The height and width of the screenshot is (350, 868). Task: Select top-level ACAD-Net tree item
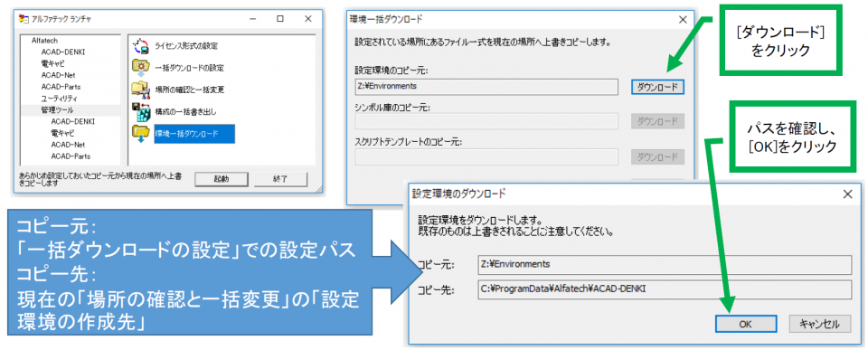(58, 75)
